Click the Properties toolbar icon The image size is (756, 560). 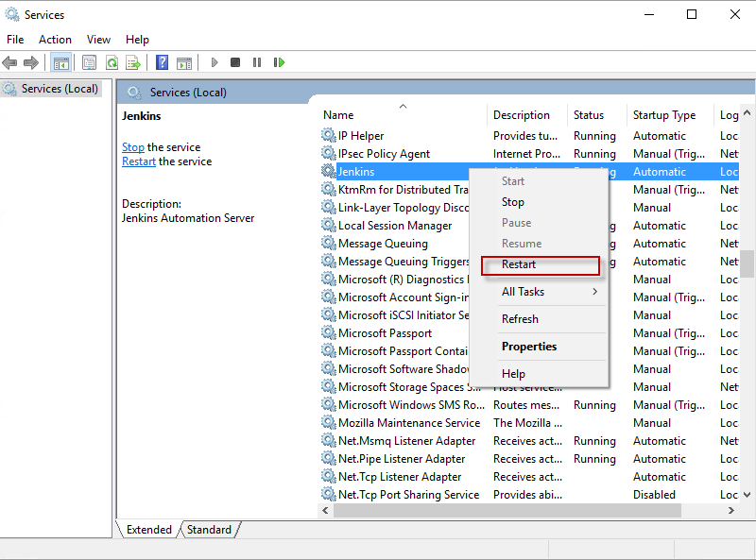pos(89,62)
